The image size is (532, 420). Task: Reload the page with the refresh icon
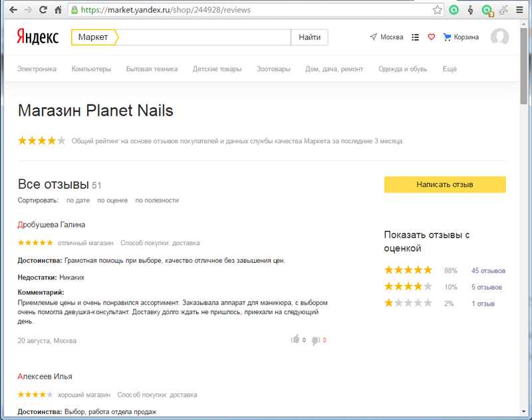point(43,10)
